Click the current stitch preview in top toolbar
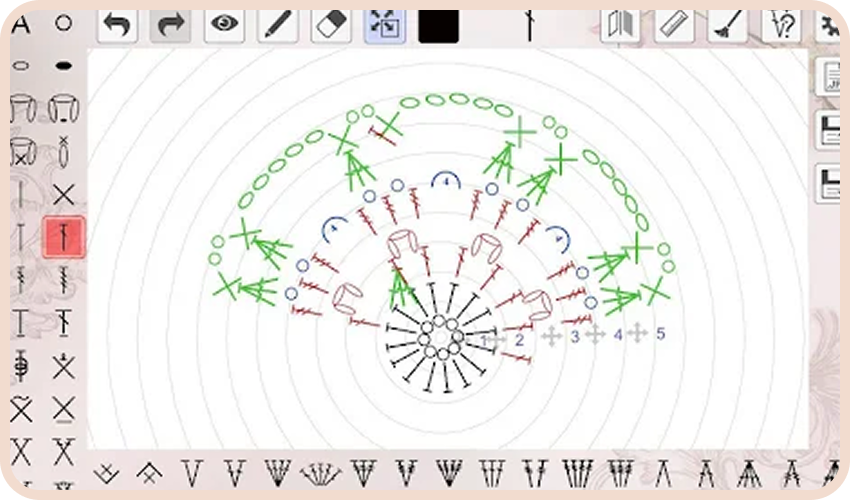The image size is (850, 500). pos(530,25)
